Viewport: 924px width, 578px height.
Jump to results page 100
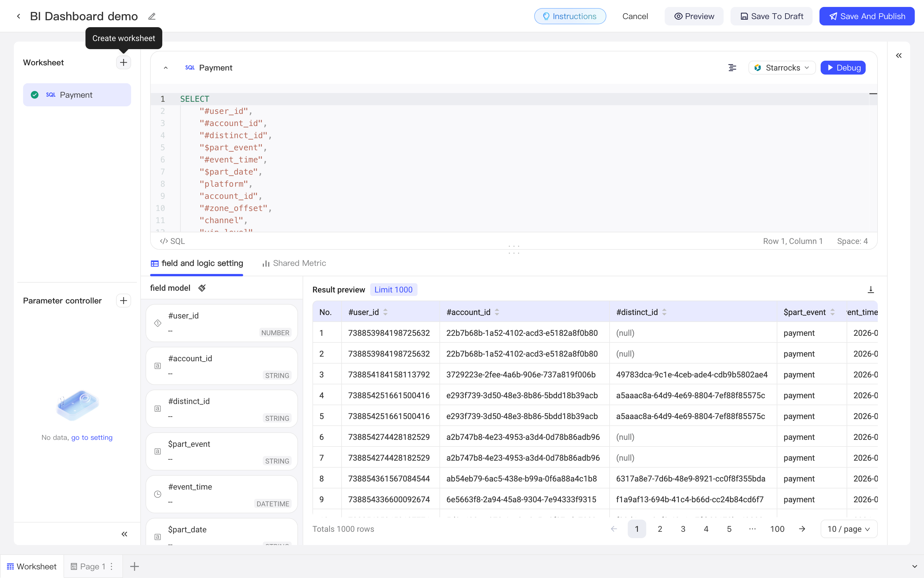tap(777, 529)
